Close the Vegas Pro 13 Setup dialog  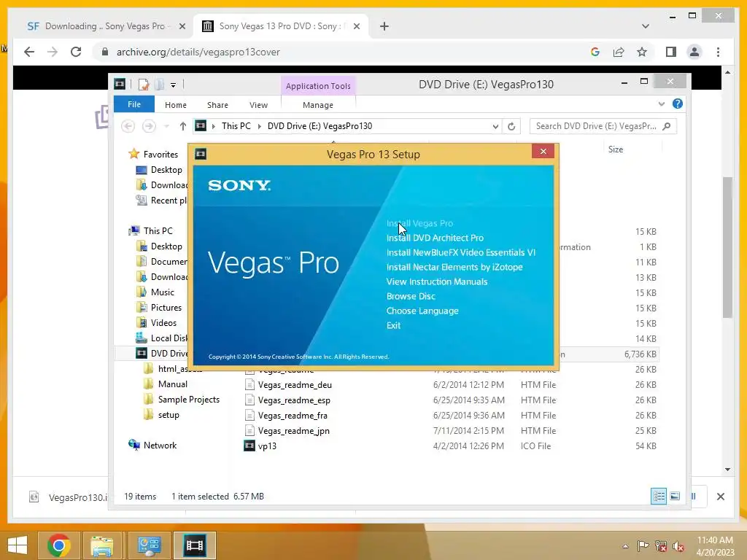coord(543,152)
